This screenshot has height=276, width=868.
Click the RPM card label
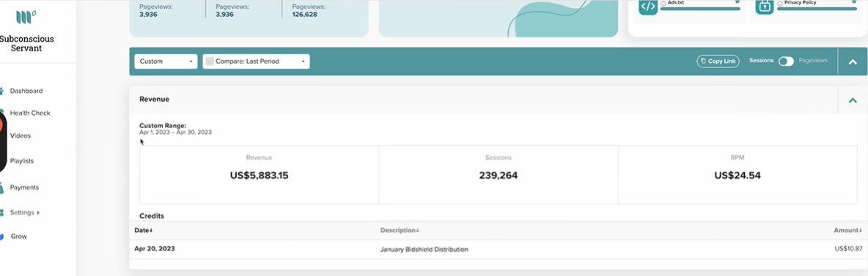click(x=738, y=157)
